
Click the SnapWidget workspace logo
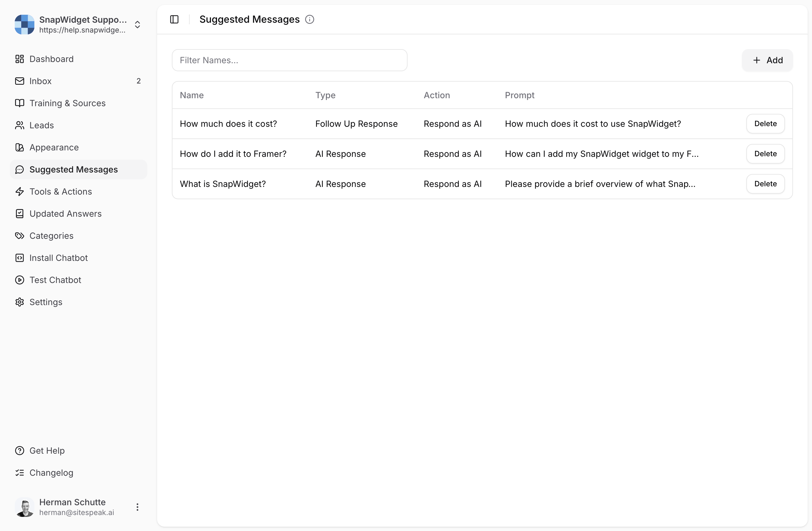[25, 25]
